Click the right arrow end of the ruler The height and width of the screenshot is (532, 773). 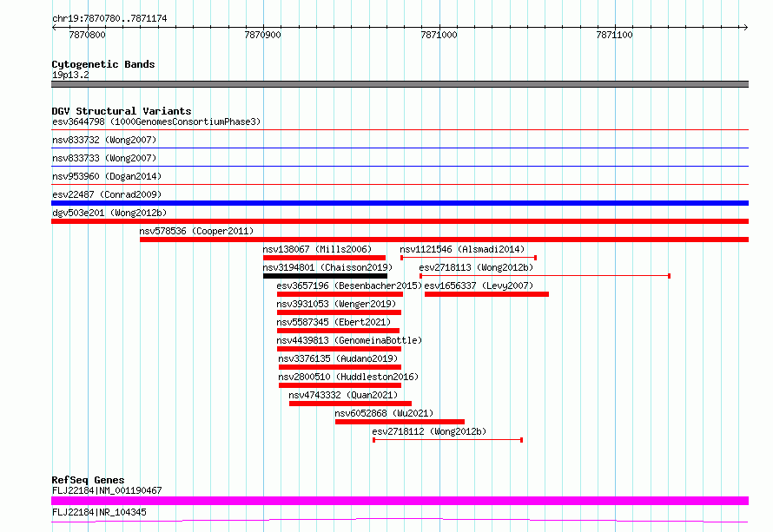(x=745, y=27)
